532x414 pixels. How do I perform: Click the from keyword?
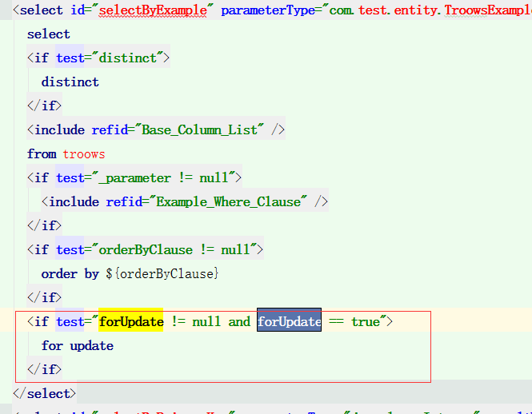tap(42, 154)
